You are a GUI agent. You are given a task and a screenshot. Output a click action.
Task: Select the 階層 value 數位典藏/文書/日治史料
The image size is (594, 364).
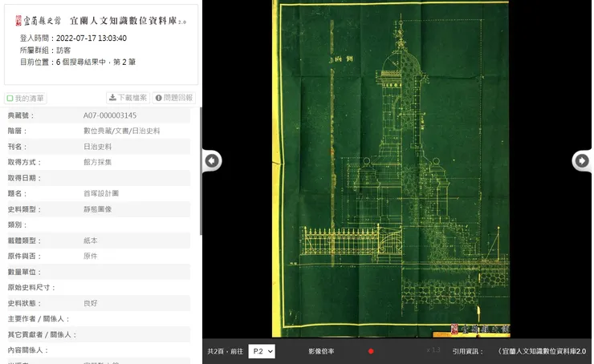121,131
